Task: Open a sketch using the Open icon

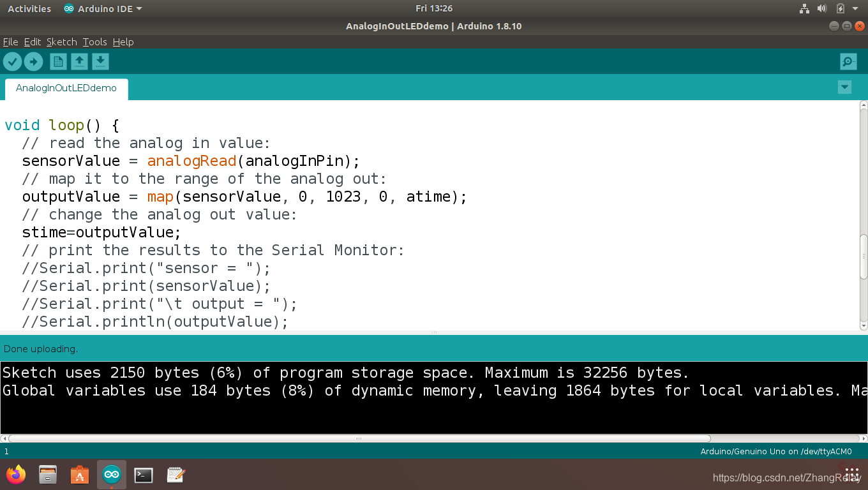Action: [x=79, y=61]
